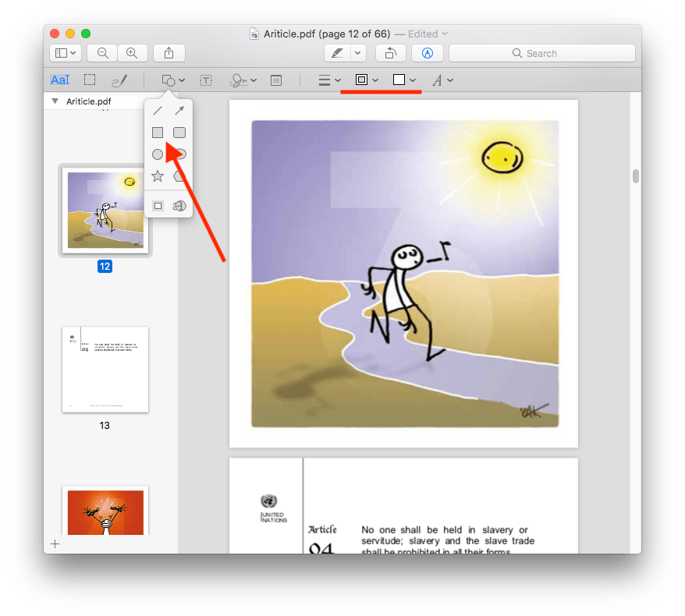Click the Sketch pen tool
Viewport: 685px width, 616px height.
click(119, 80)
